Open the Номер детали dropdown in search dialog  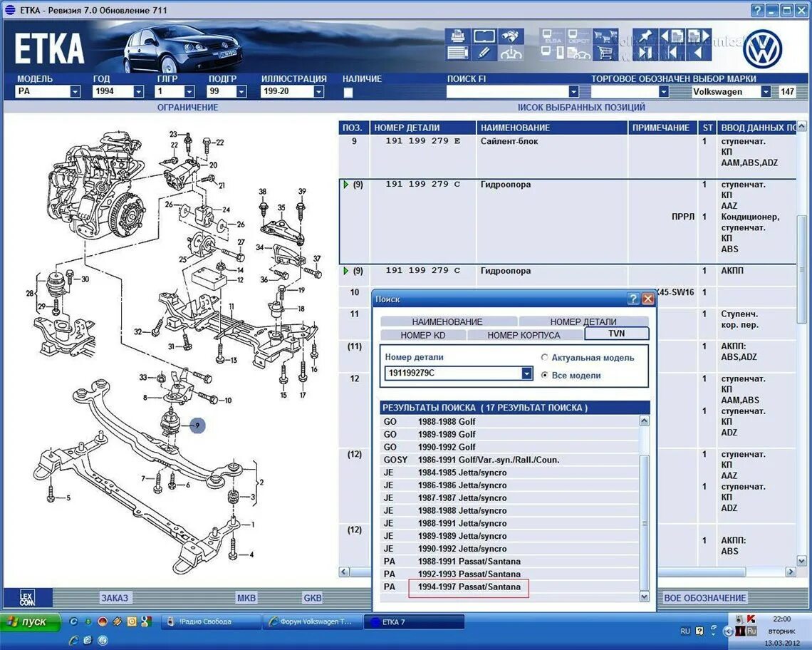coord(526,373)
